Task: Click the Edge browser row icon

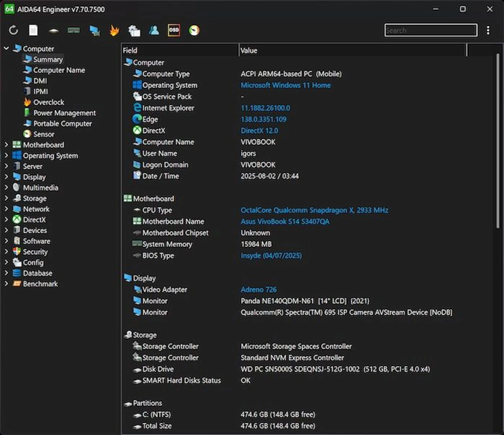Action: pyautogui.click(x=137, y=119)
